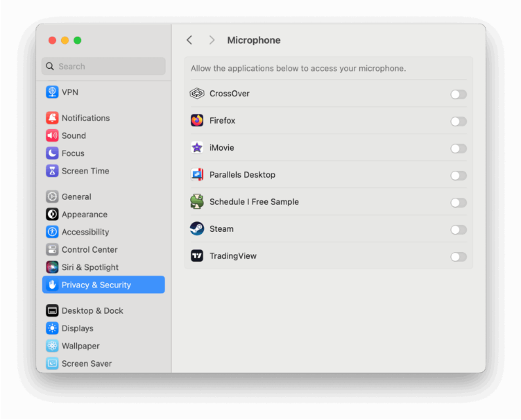Click the CrossOver app name
Image resolution: width=521 pixels, height=420 pixels.
coord(230,94)
